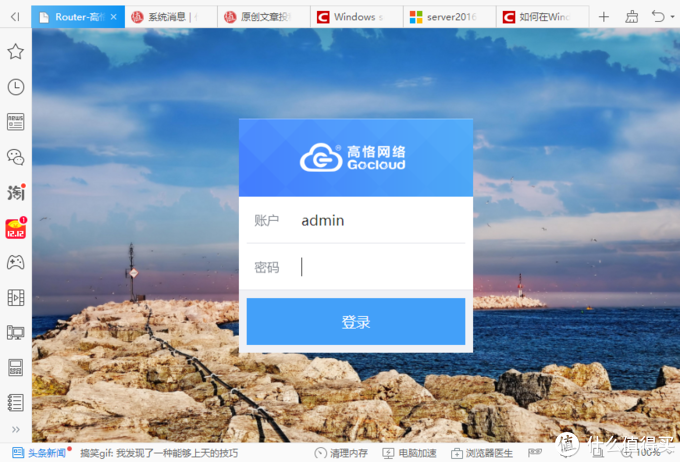Expand more sidebar tools chevron
Screen dimensions: 680x462
pyautogui.click(x=16, y=429)
